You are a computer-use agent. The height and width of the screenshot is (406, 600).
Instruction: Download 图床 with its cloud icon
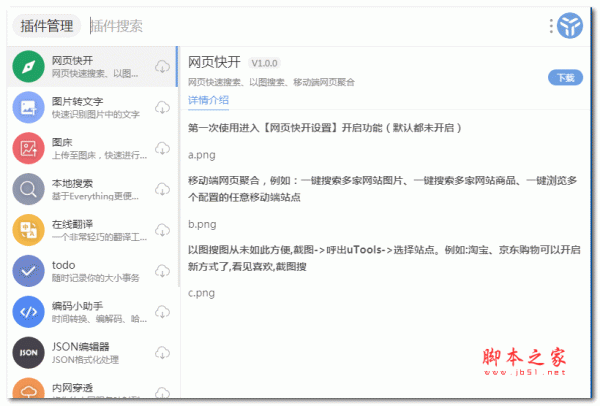pyautogui.click(x=163, y=148)
